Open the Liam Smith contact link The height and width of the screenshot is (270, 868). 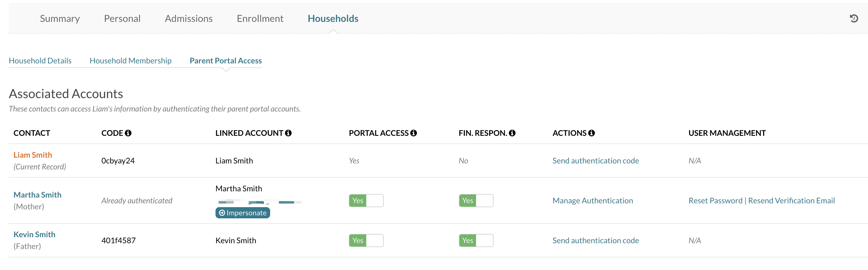tap(33, 155)
